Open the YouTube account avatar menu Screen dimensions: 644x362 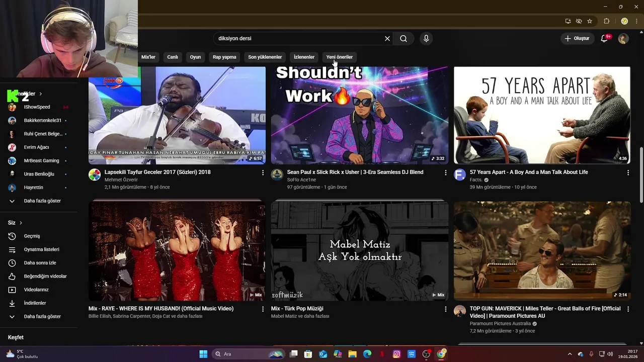pyautogui.click(x=623, y=38)
